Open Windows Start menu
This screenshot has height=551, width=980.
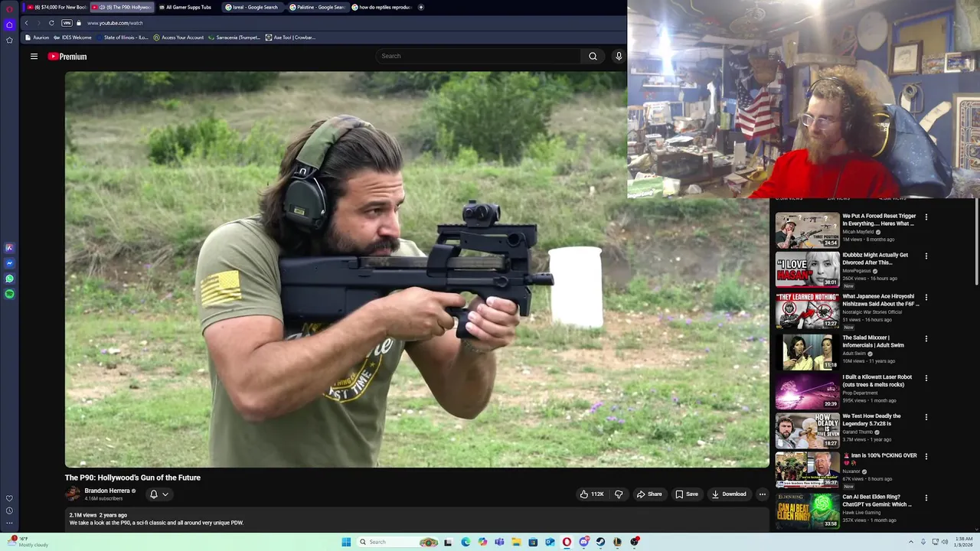pos(346,542)
